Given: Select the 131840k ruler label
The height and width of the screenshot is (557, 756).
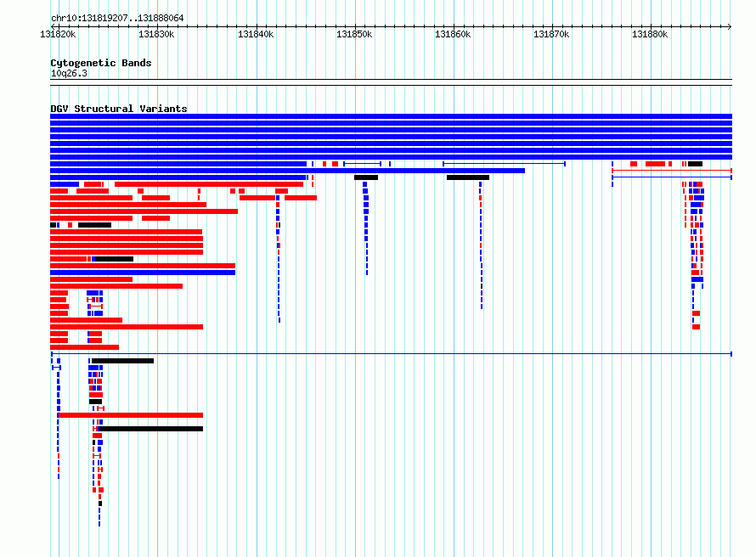Looking at the screenshot, I should 256,34.
